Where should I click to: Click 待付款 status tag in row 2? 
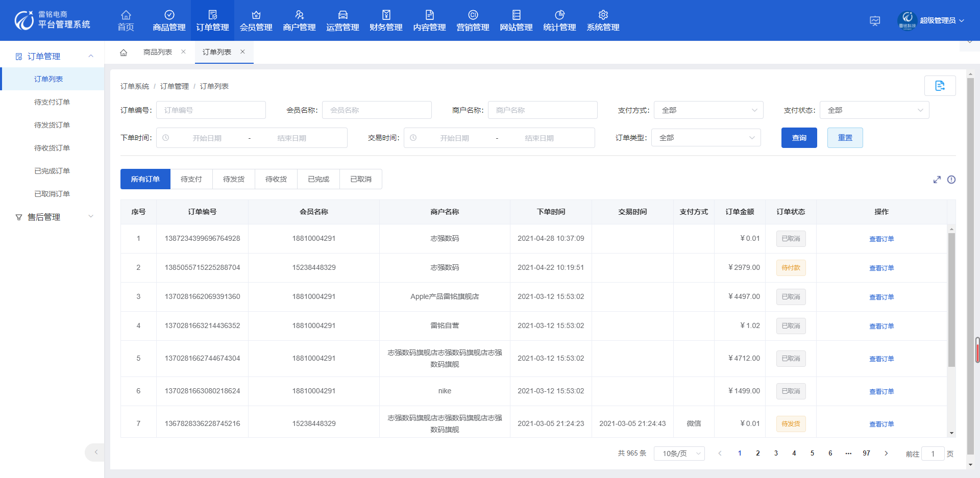point(791,268)
